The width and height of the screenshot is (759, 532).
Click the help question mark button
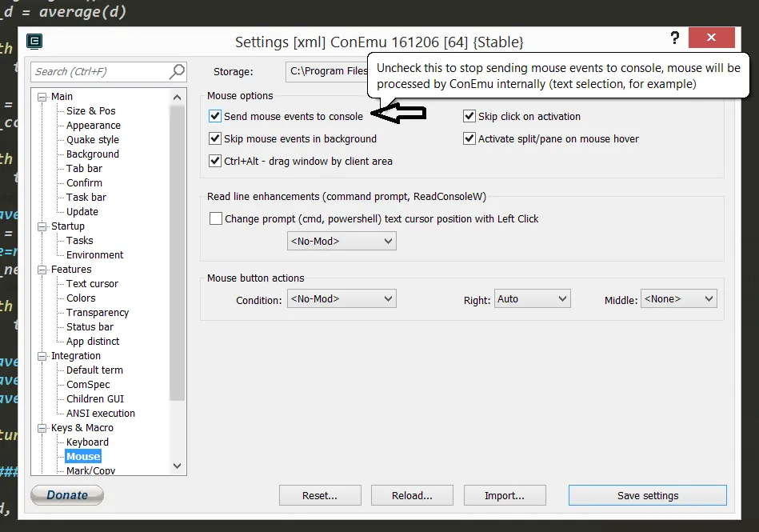pos(675,38)
